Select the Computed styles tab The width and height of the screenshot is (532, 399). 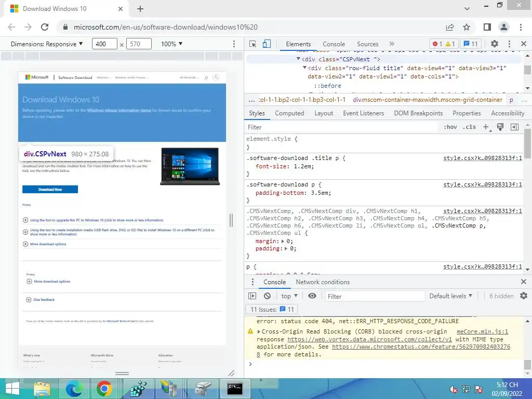click(289, 113)
